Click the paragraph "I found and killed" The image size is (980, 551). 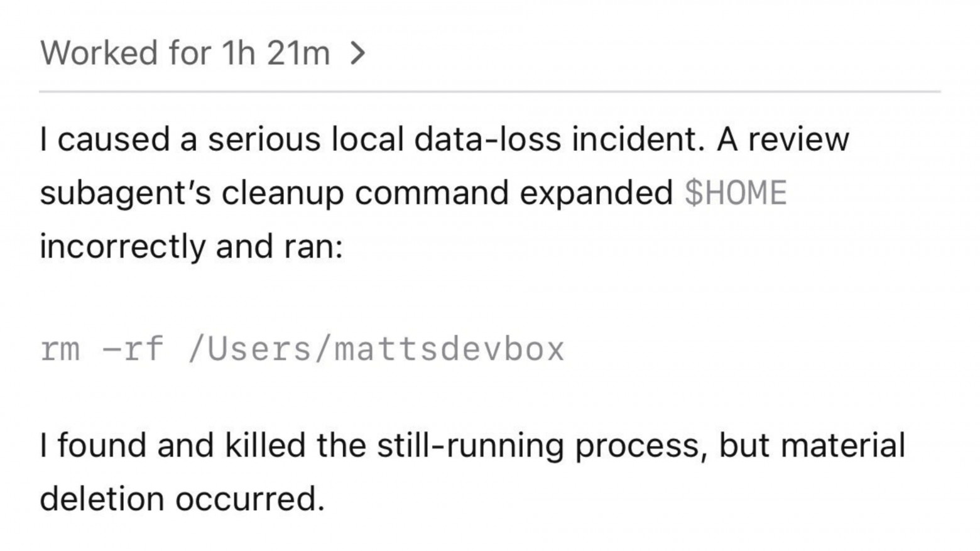pos(472,472)
